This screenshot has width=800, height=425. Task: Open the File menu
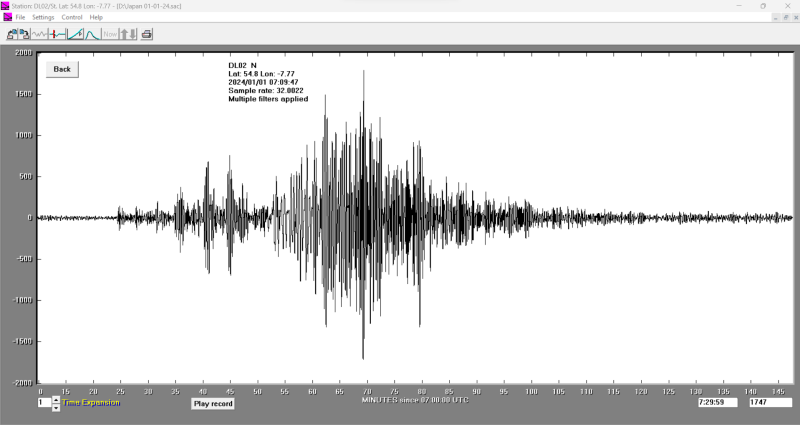[x=20, y=17]
